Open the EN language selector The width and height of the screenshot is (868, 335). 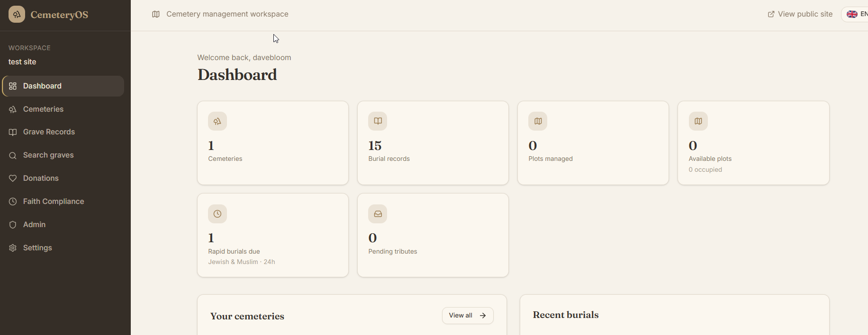[x=856, y=14]
